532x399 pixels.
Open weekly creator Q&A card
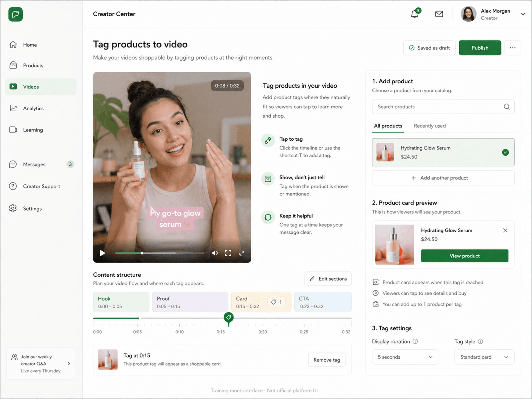[x=41, y=363]
